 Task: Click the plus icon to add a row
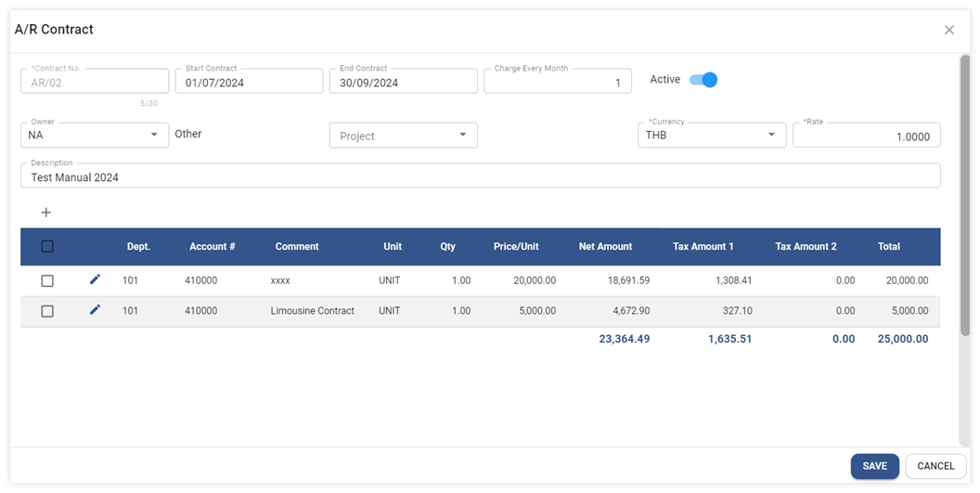(46, 213)
